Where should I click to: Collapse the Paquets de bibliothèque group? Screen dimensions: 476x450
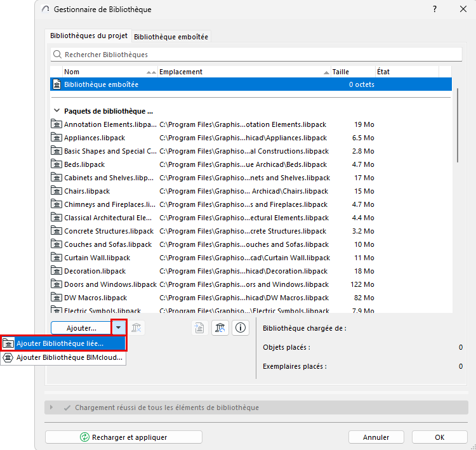[56, 110]
